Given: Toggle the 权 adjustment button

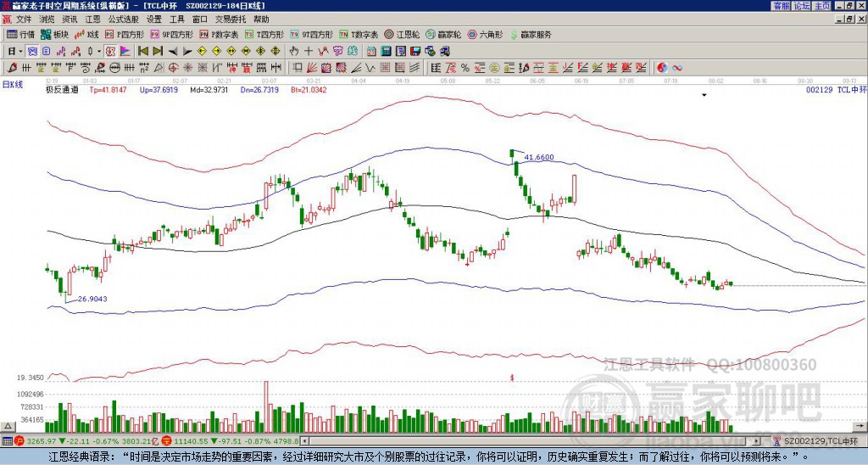Looking at the screenshot, I should click(x=110, y=51).
